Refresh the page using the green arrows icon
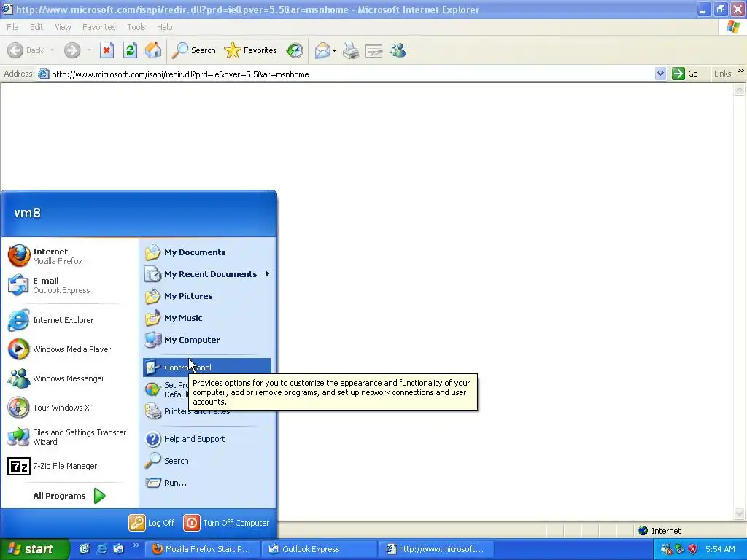Image resolution: width=747 pixels, height=560 pixels. (x=130, y=50)
